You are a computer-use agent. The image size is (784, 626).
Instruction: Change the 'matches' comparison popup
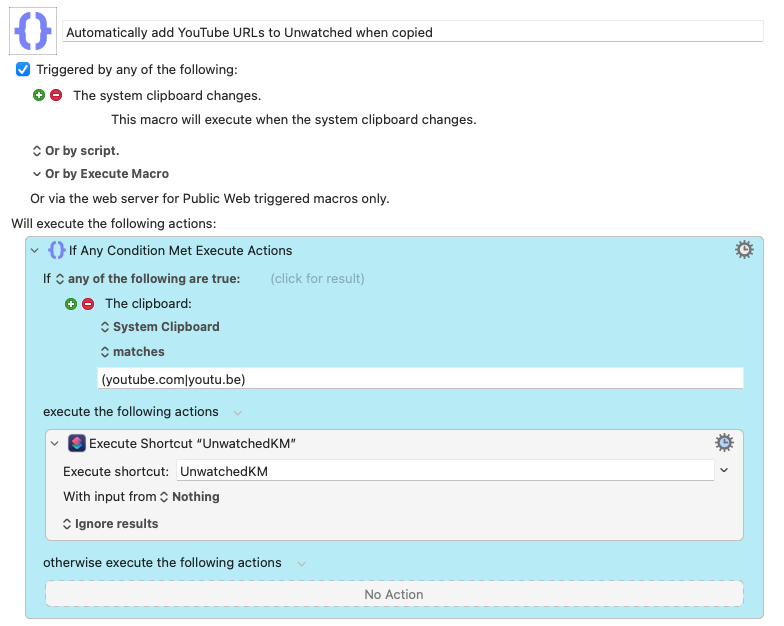pos(132,352)
